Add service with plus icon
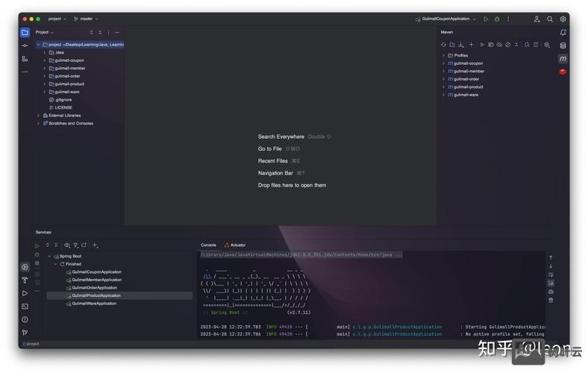Image resolution: width=588 pixels, height=373 pixels. [96, 245]
